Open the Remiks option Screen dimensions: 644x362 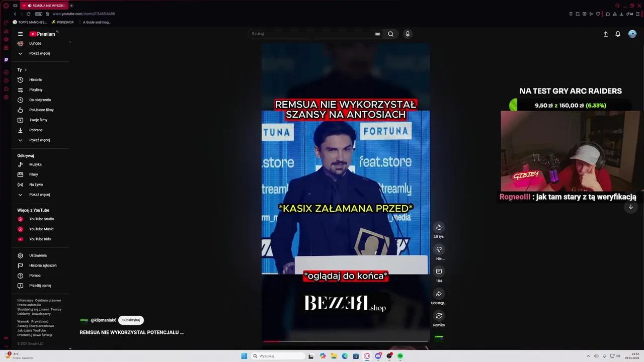coord(439,316)
